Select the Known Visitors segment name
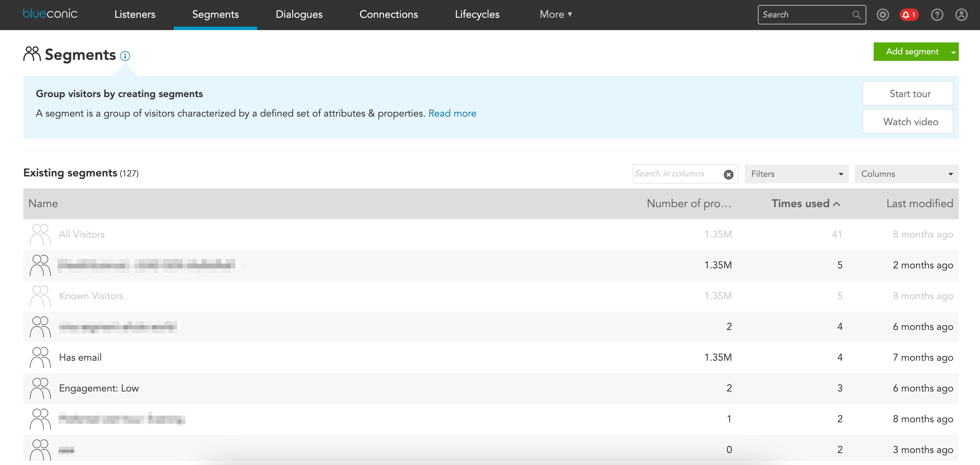This screenshot has width=980, height=465. click(91, 296)
